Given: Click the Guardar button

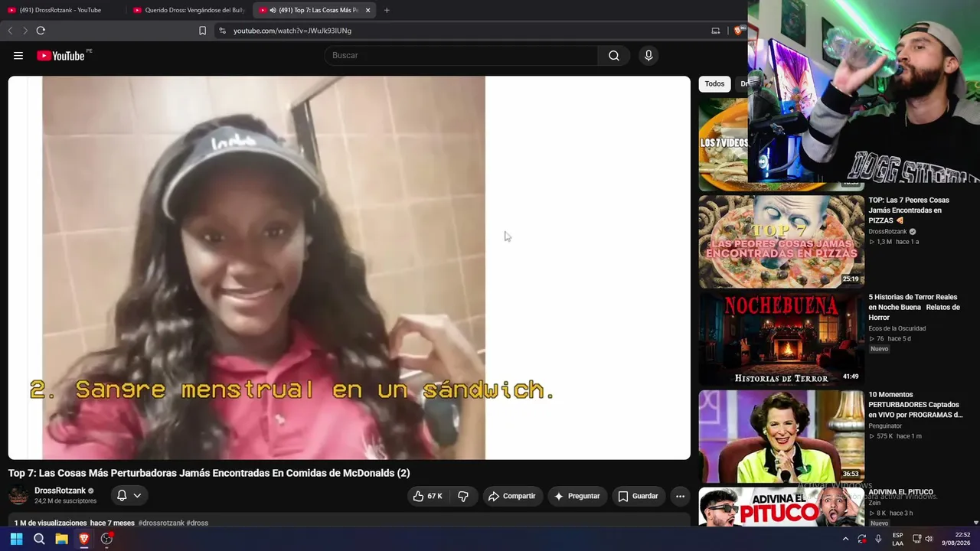Looking at the screenshot, I should point(638,496).
